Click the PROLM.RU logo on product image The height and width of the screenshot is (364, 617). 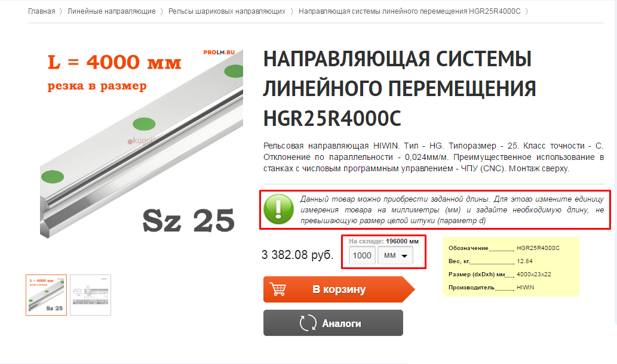[219, 53]
